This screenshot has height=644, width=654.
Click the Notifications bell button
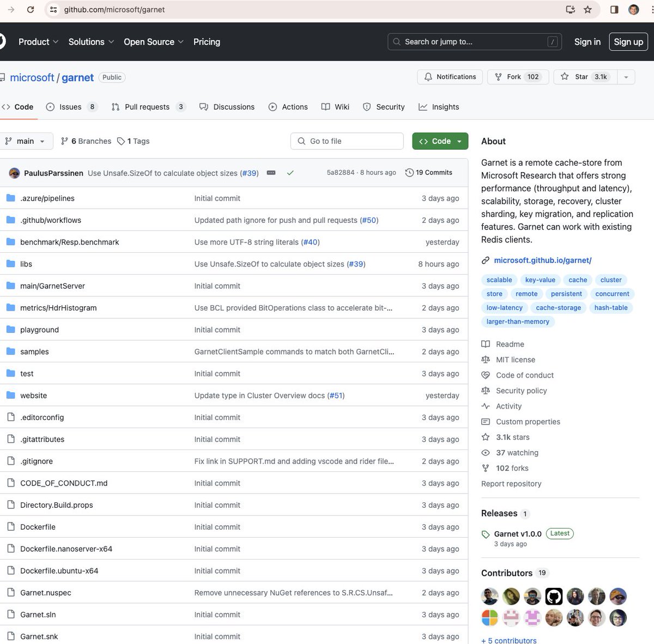click(x=450, y=77)
